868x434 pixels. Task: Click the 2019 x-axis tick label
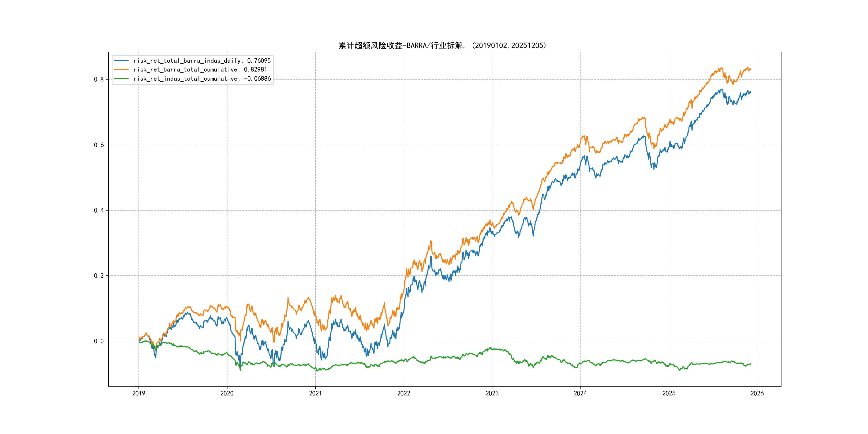pos(139,393)
